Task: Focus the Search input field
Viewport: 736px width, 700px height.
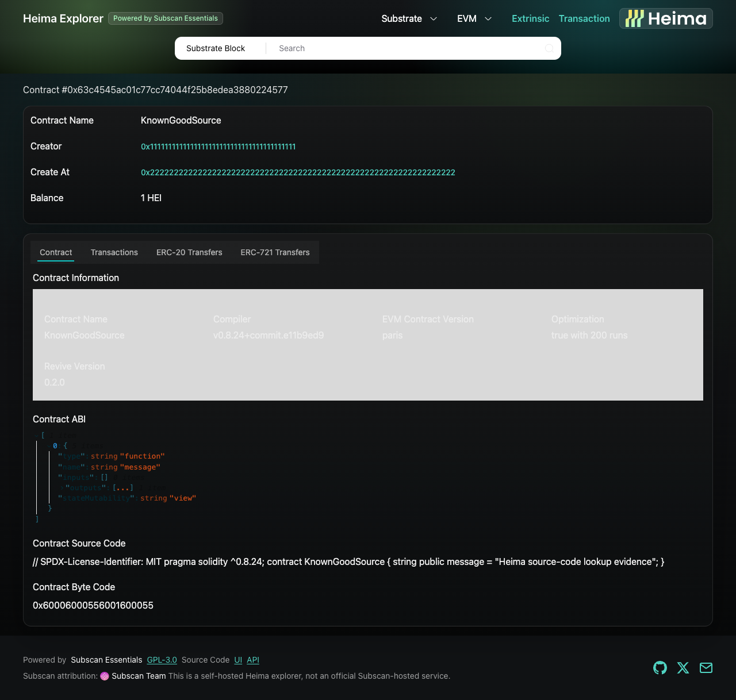Action: 408,48
